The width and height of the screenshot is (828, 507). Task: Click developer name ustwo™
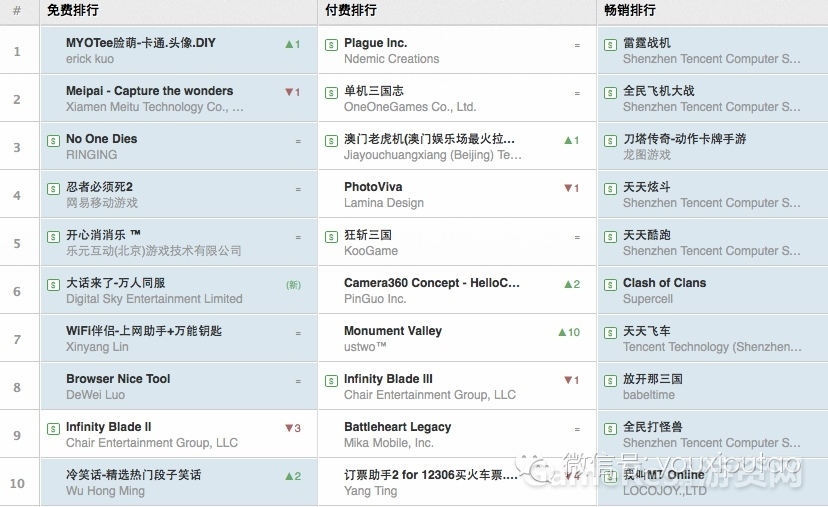(x=365, y=347)
